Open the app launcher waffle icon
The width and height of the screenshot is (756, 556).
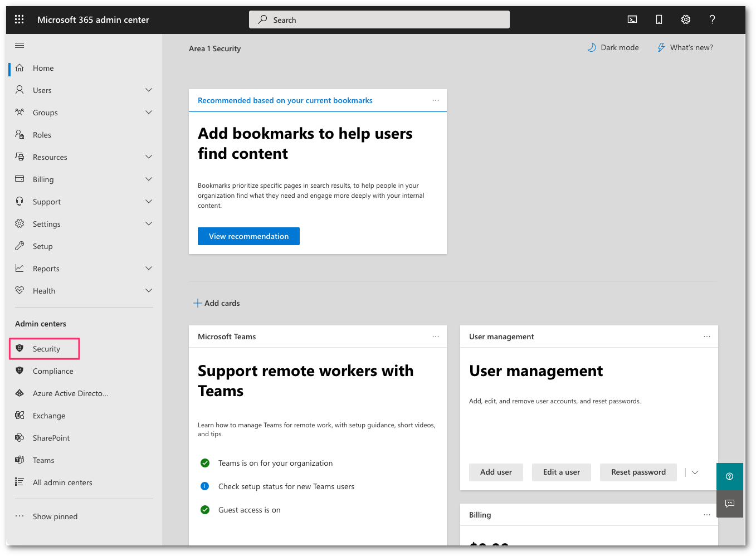click(19, 19)
